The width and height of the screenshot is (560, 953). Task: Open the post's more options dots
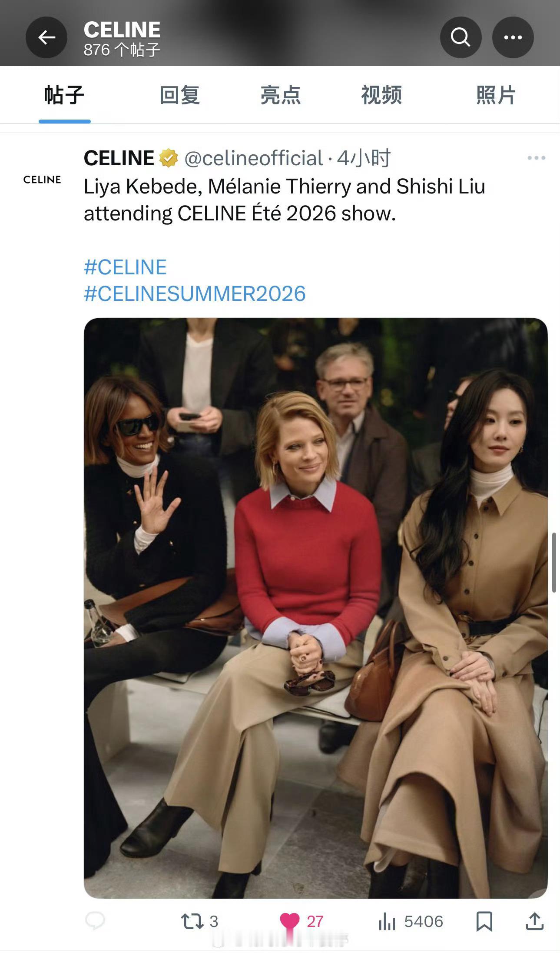pyautogui.click(x=537, y=158)
